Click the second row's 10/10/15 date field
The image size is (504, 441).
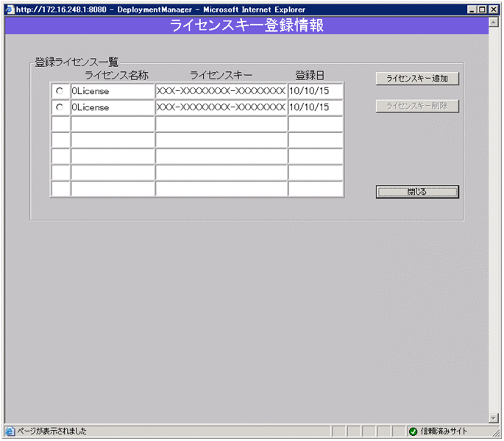click(316, 107)
